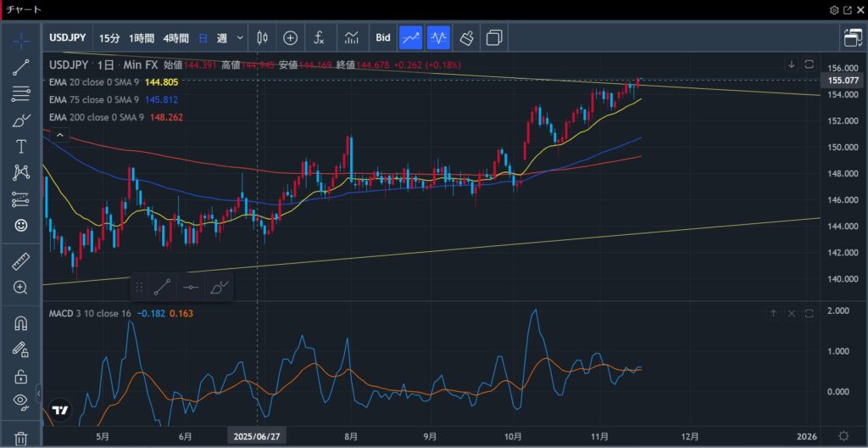Image resolution: width=868 pixels, height=448 pixels.
Task: Select the ruler measure tool
Action: click(21, 262)
